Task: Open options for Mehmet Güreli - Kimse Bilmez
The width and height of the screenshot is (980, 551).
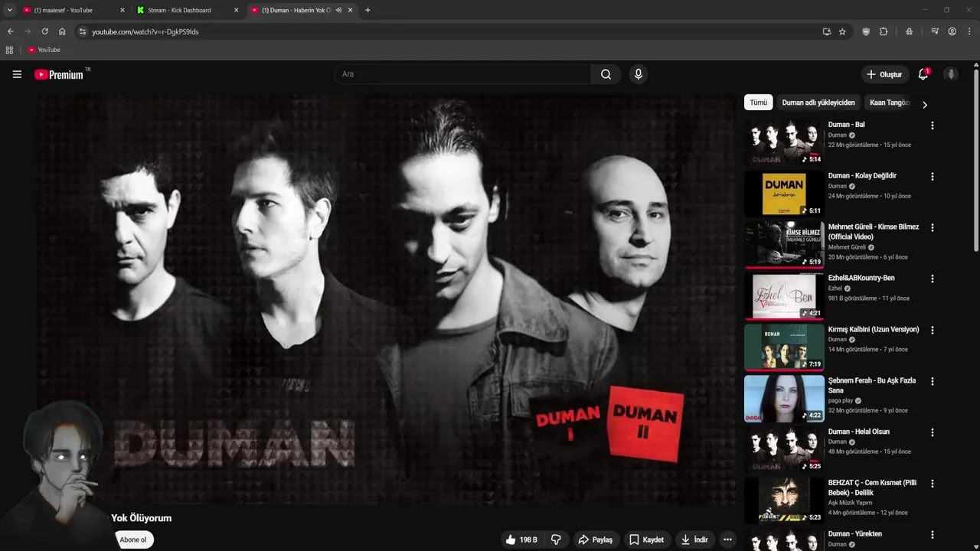Action: coord(932,228)
